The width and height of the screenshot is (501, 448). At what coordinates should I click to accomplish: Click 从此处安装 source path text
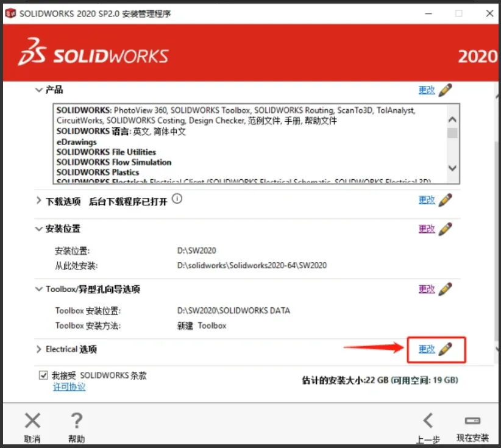pyautogui.click(x=252, y=266)
